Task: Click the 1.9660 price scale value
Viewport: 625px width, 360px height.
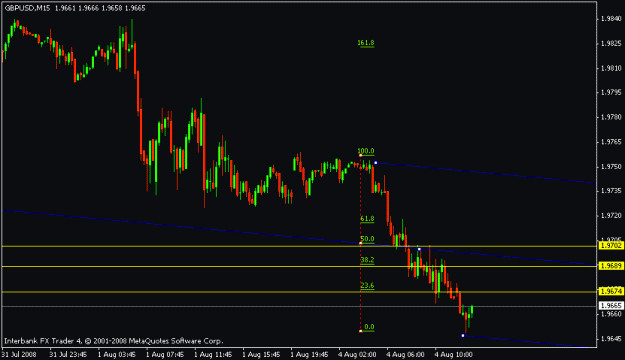Action: click(611, 314)
